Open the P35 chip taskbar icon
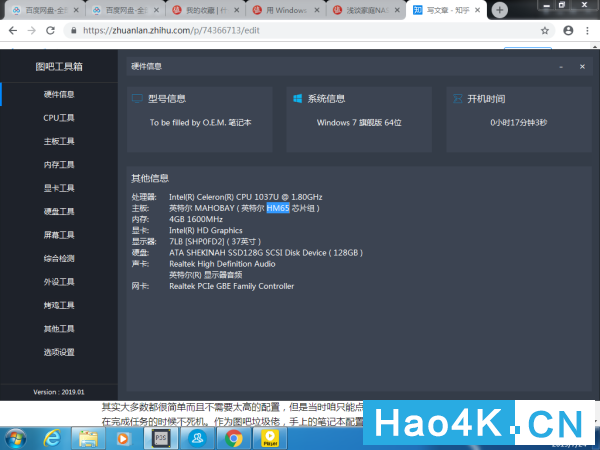Viewport: 600px width, 450px height. coord(161,439)
